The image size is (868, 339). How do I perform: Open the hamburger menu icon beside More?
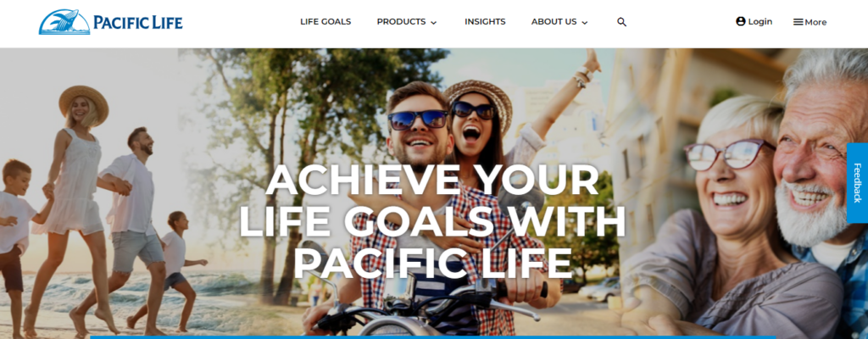tap(798, 22)
